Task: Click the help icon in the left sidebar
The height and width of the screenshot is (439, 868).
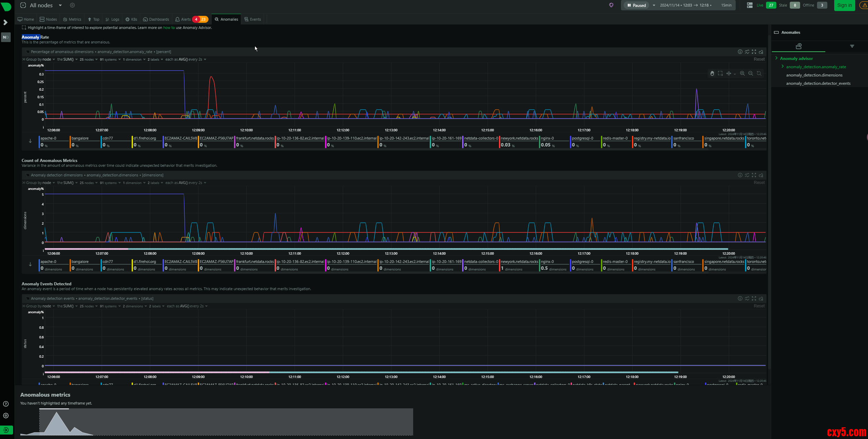Action: coord(6,404)
